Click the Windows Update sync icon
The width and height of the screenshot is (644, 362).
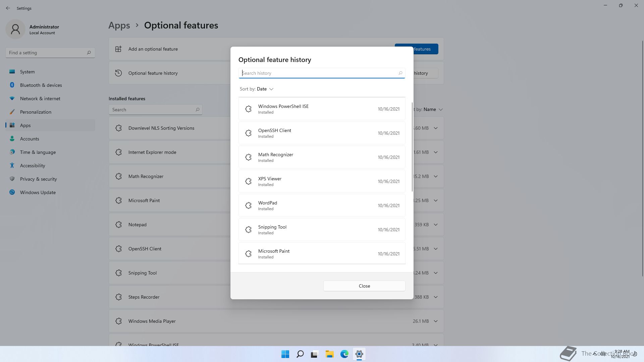click(12, 192)
